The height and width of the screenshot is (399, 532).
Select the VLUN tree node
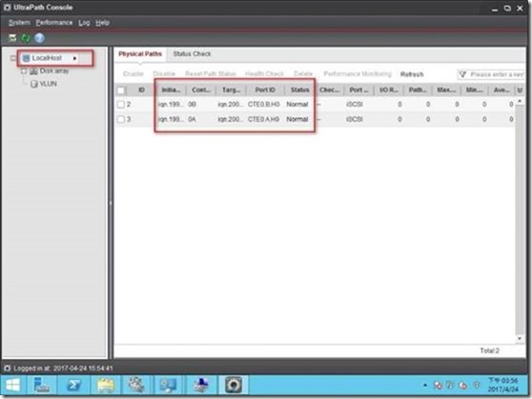tap(48, 84)
